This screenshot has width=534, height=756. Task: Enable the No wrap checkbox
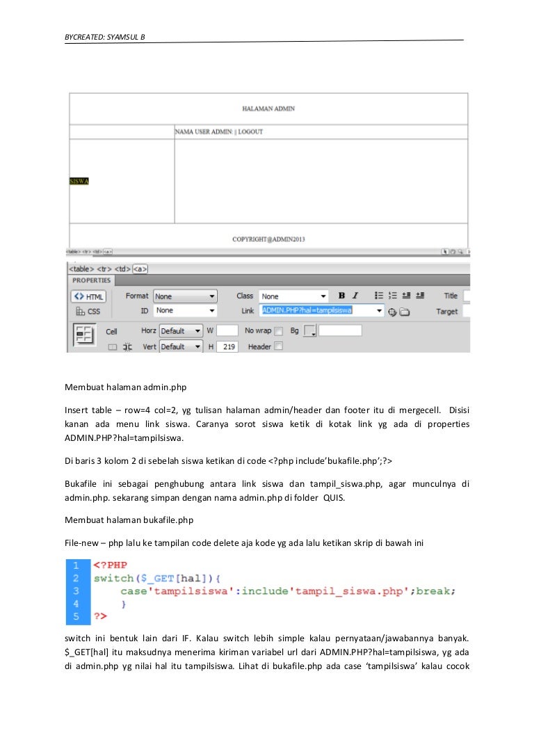[x=278, y=331]
